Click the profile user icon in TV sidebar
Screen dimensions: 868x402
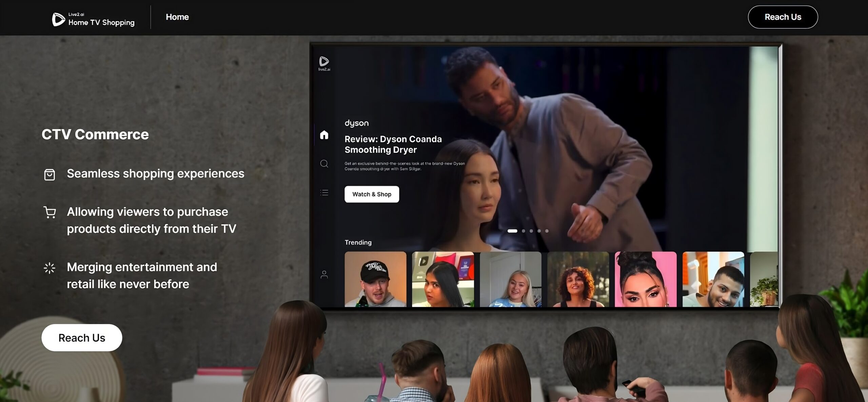point(324,274)
